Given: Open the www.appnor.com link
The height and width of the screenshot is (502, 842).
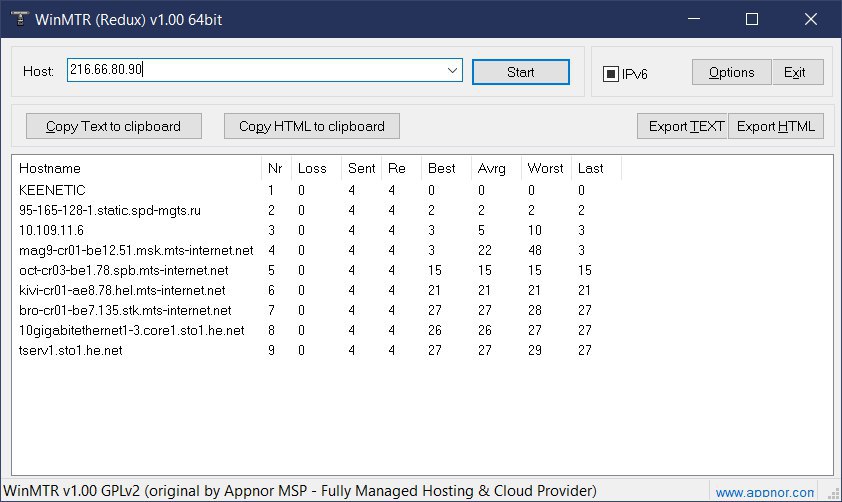Looking at the screenshot, I should (765, 492).
